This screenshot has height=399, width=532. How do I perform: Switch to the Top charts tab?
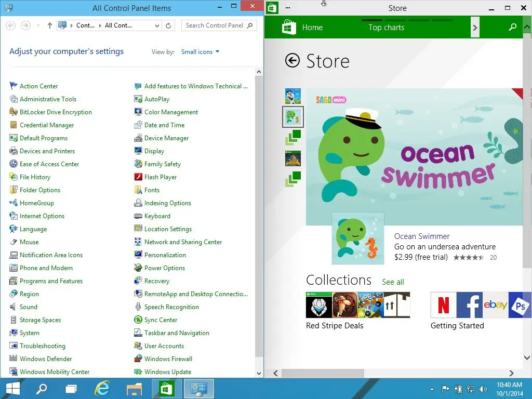pyautogui.click(x=385, y=27)
